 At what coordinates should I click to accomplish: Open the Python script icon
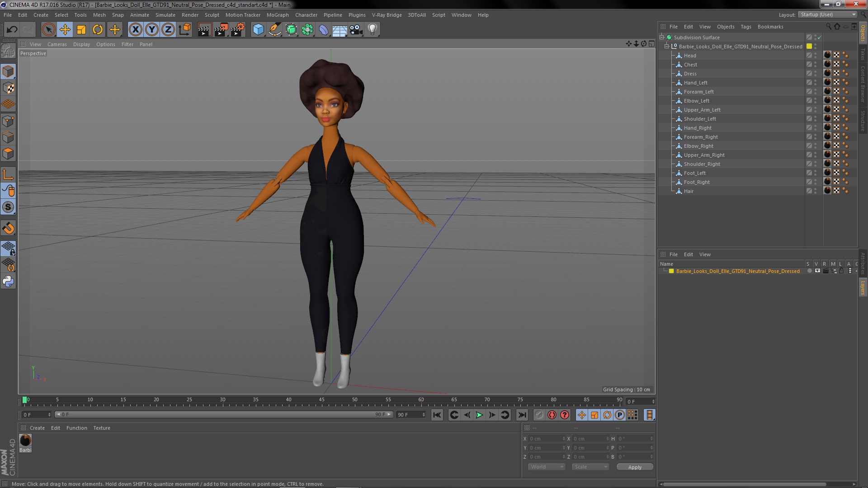8,282
